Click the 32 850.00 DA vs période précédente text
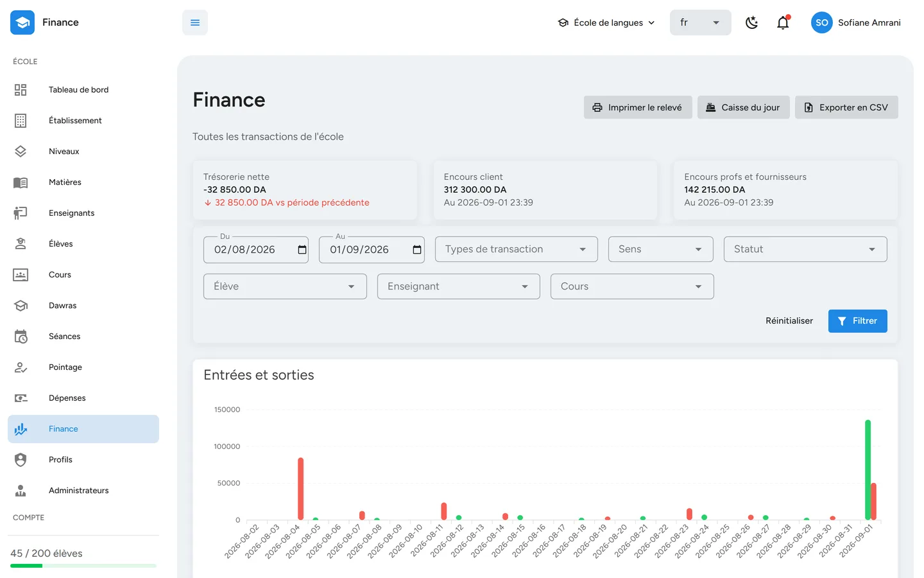 (x=292, y=202)
